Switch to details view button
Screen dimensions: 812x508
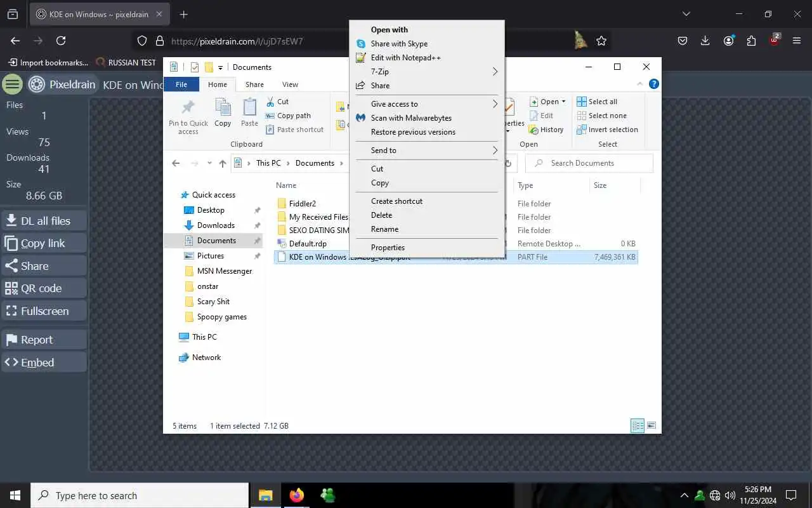638,425
